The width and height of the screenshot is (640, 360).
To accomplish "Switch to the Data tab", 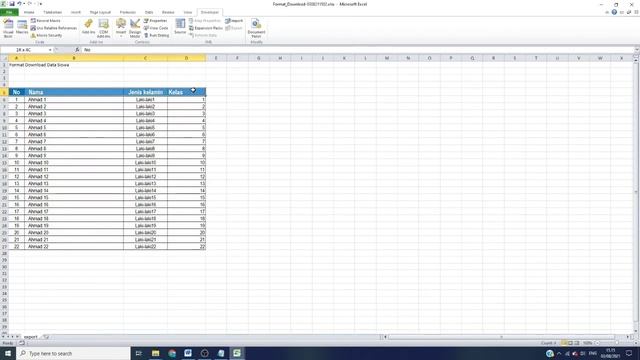I will [x=149, y=12].
